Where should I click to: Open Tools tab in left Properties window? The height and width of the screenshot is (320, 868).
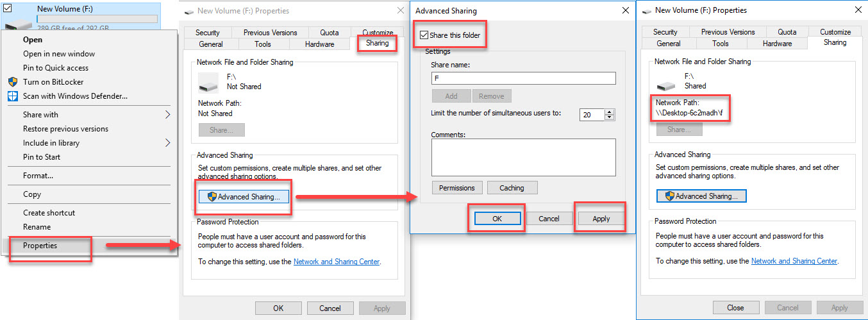pos(263,44)
